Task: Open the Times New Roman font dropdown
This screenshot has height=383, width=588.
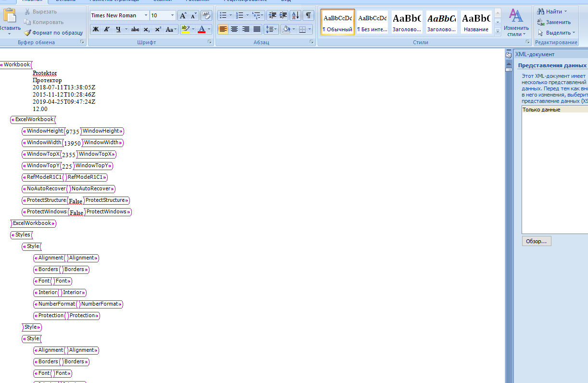Action: (145, 15)
